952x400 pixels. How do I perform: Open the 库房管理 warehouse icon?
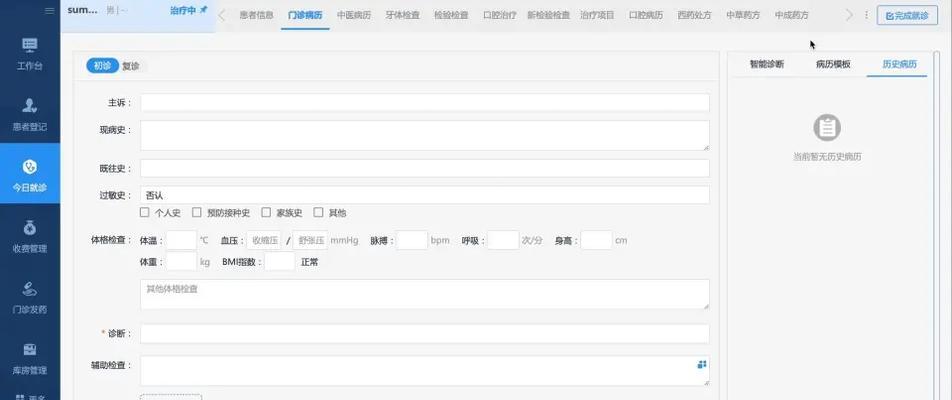coord(30,350)
